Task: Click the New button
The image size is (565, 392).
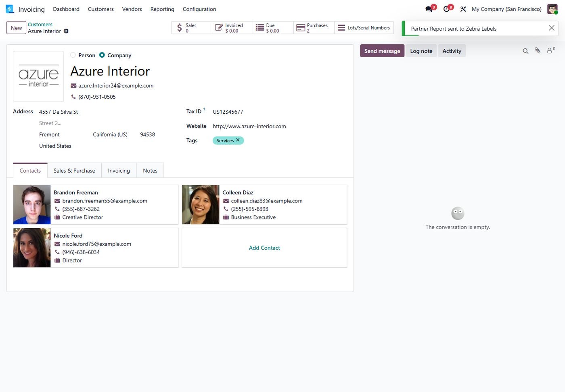Action: [16, 28]
